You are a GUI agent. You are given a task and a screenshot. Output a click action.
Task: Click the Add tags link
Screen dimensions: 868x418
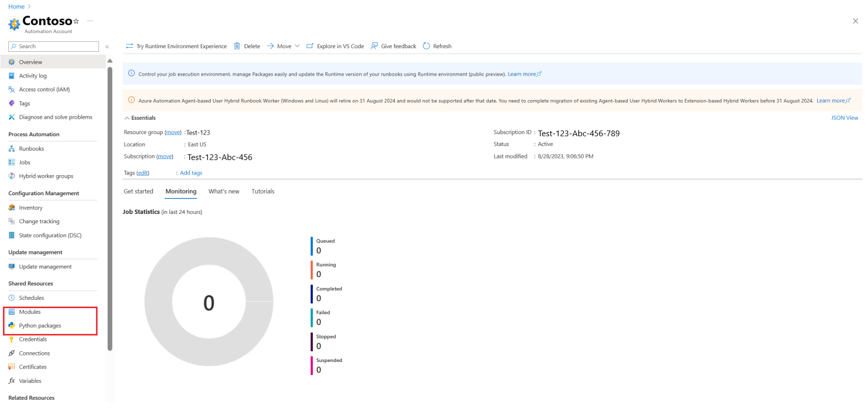point(191,173)
